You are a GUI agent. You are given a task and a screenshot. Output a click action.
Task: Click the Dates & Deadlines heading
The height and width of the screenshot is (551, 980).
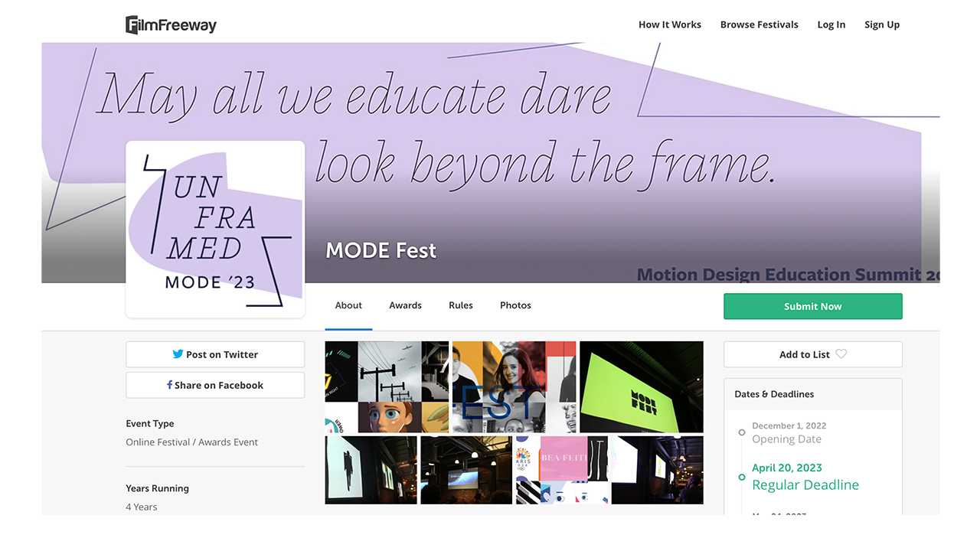coord(774,394)
